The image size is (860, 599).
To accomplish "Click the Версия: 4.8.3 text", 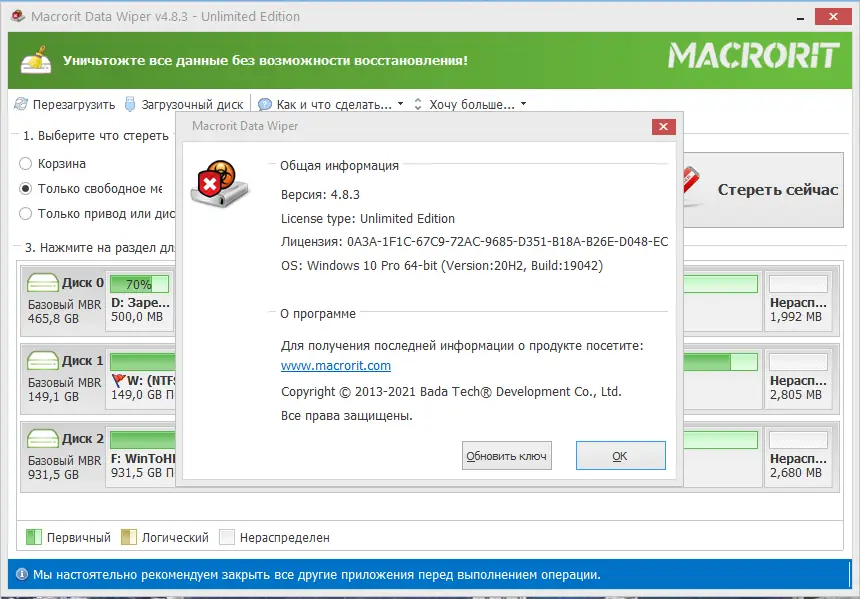I will [x=320, y=195].
